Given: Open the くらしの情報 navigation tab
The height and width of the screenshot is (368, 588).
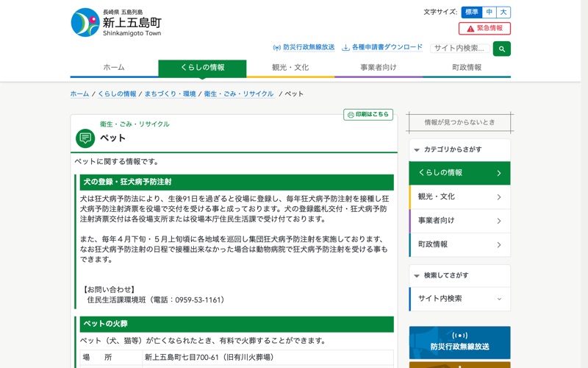Looking at the screenshot, I should [x=203, y=68].
